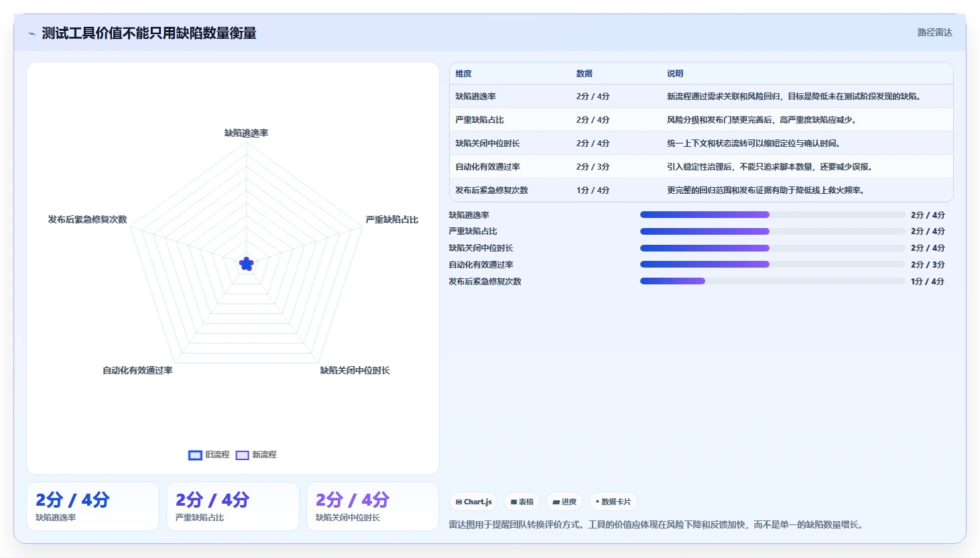Click description starting 风险分级和发布门禁

(x=761, y=120)
